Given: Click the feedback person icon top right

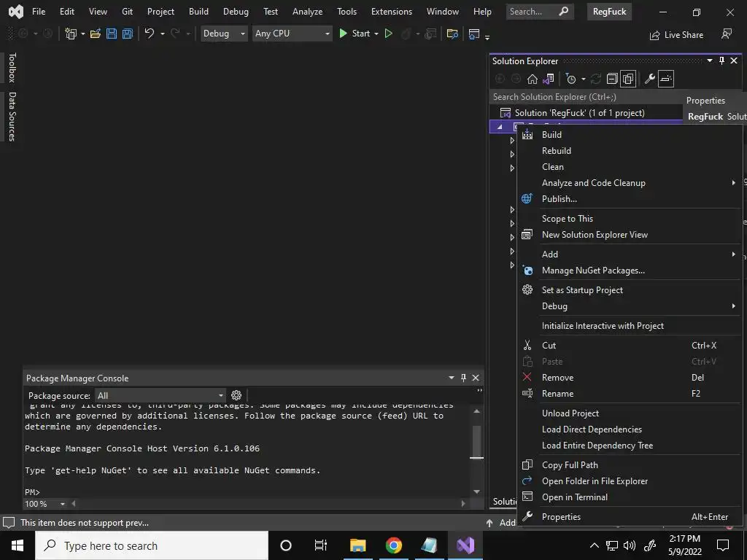Looking at the screenshot, I should 727,34.
